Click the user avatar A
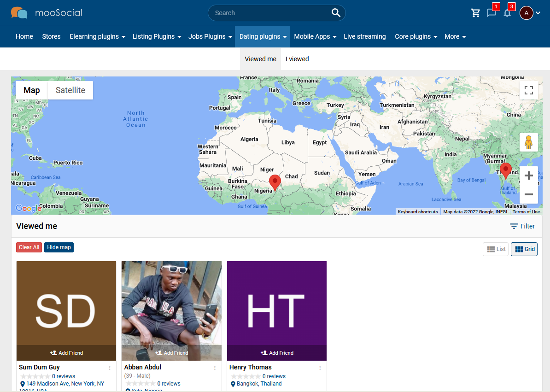The width and height of the screenshot is (550, 392). point(526,13)
